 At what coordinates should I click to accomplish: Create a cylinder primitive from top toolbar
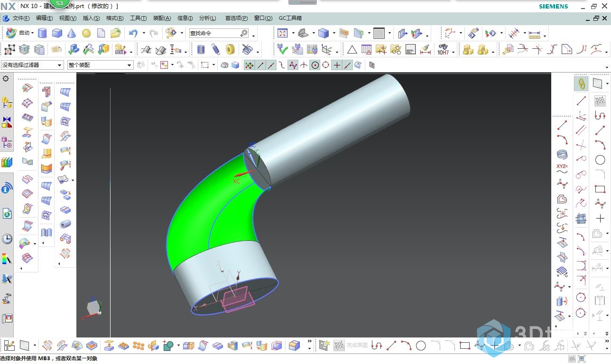[42, 33]
